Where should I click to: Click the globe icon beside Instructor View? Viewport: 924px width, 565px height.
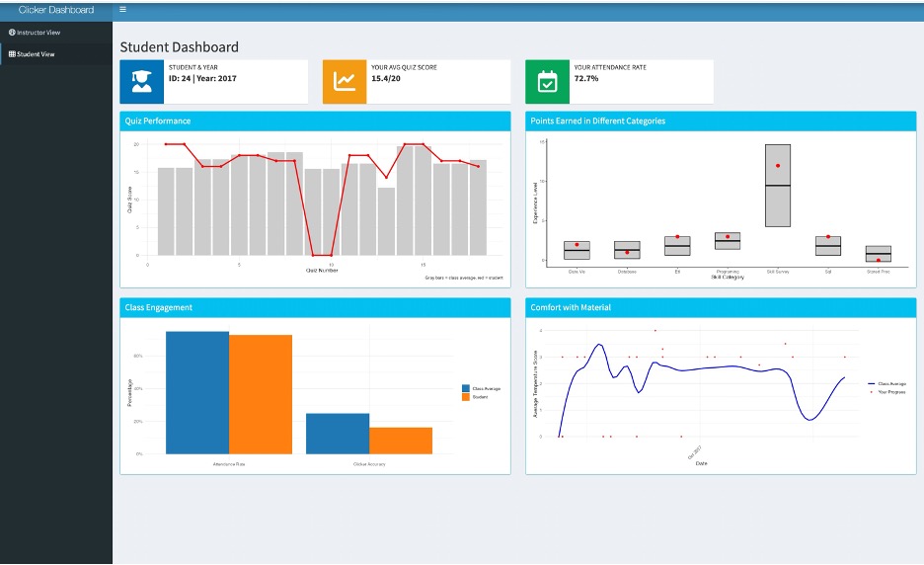click(12, 33)
